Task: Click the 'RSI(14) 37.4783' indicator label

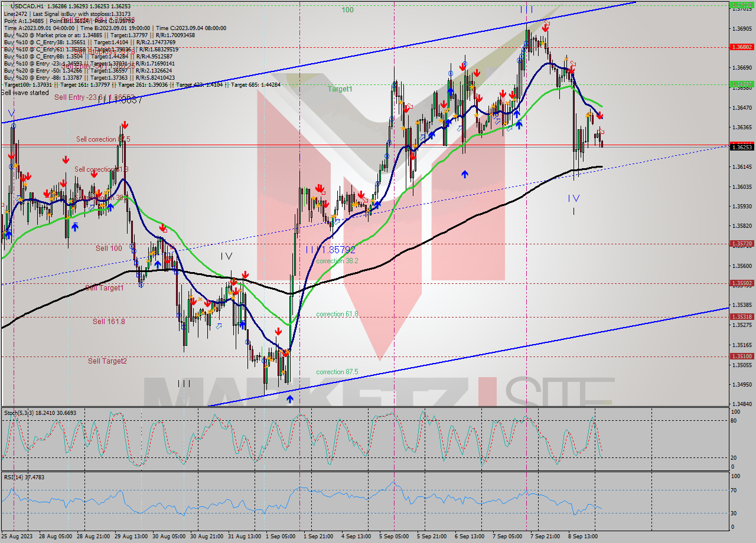Action: (x=24, y=477)
